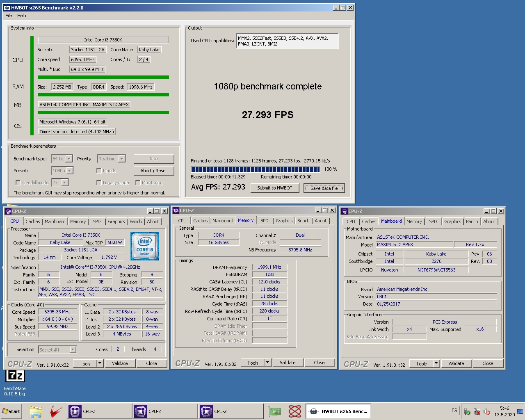This screenshot has height=420, width=525.
Task: Click the Intel Core i3 7350K name field
Action: tap(103, 40)
